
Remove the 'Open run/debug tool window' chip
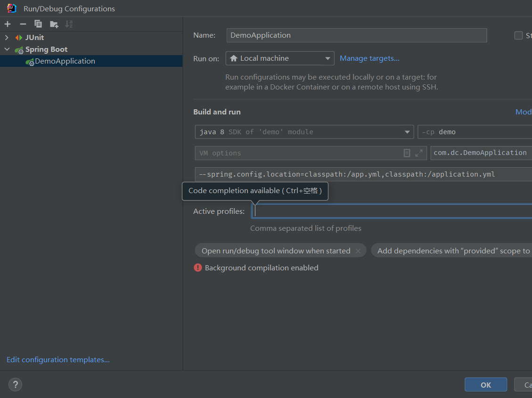[x=358, y=251]
